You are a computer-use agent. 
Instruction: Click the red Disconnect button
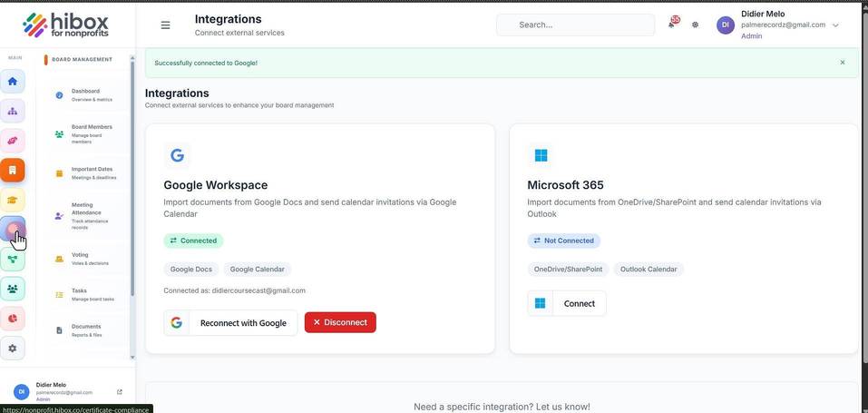pyautogui.click(x=340, y=322)
